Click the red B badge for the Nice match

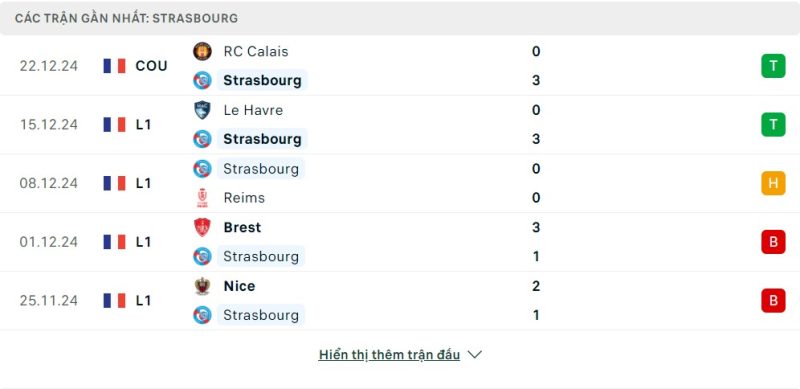coord(773,301)
